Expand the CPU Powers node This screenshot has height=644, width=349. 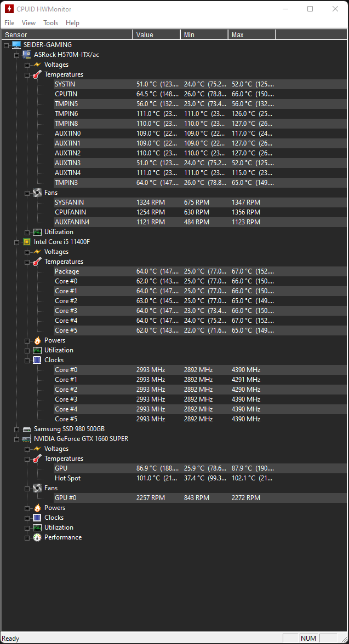pos(27,340)
